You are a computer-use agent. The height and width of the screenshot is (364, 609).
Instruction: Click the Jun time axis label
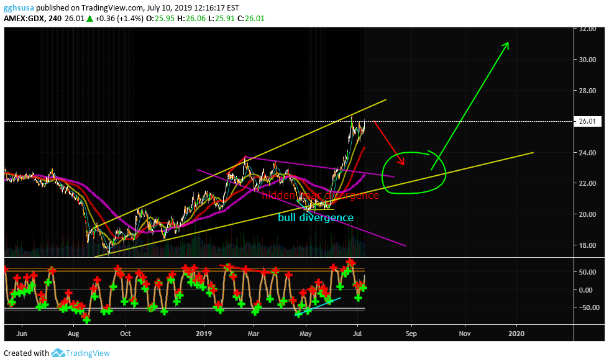pos(22,334)
